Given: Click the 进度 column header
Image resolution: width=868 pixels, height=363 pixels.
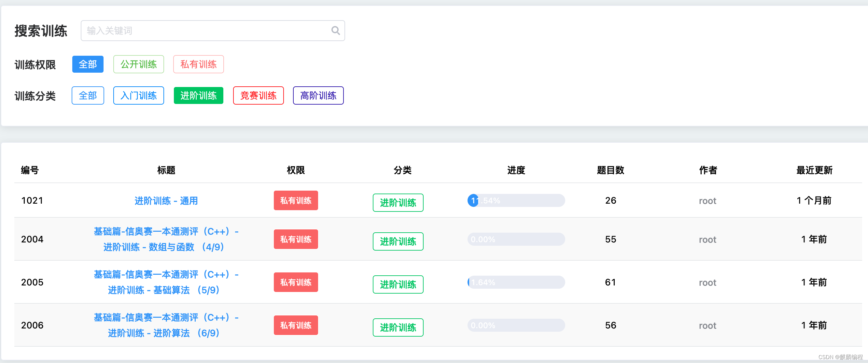Looking at the screenshot, I should [x=516, y=170].
